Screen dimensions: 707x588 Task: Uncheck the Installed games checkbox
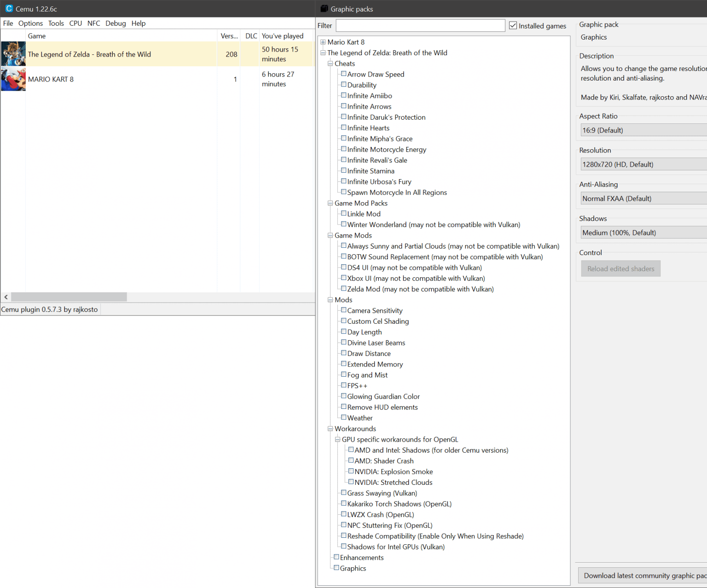(x=513, y=25)
